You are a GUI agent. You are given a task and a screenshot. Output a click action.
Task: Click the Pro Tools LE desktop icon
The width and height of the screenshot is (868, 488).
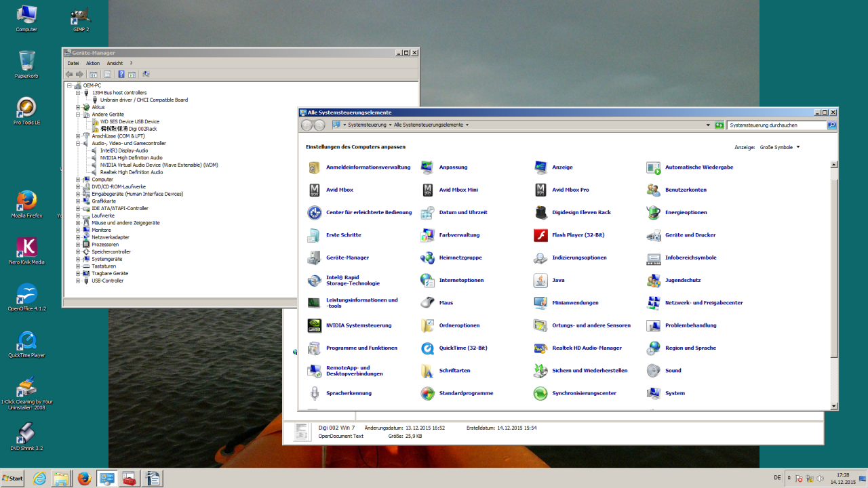point(27,112)
